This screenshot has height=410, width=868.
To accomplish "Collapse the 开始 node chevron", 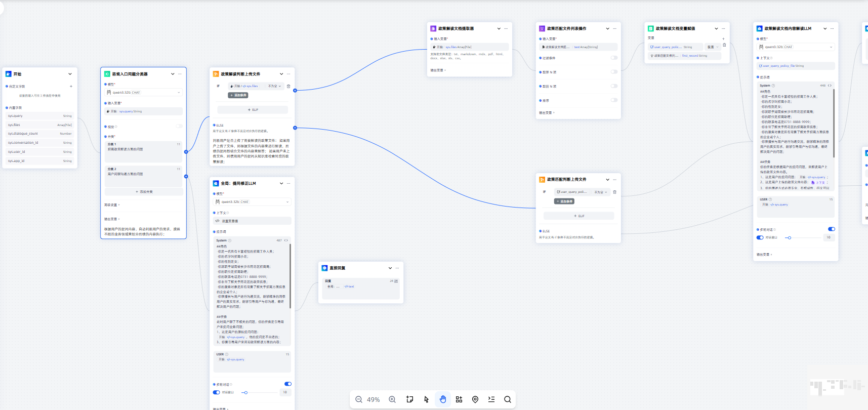I will pyautogui.click(x=70, y=74).
